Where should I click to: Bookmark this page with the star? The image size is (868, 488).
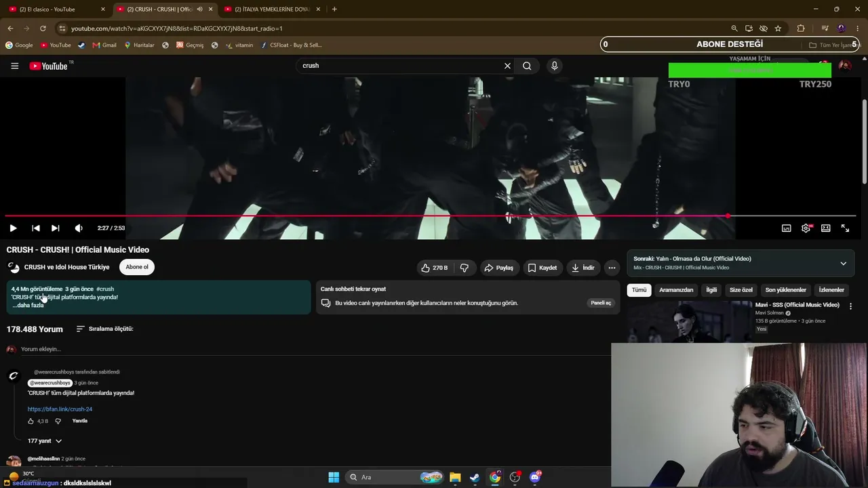click(x=778, y=28)
